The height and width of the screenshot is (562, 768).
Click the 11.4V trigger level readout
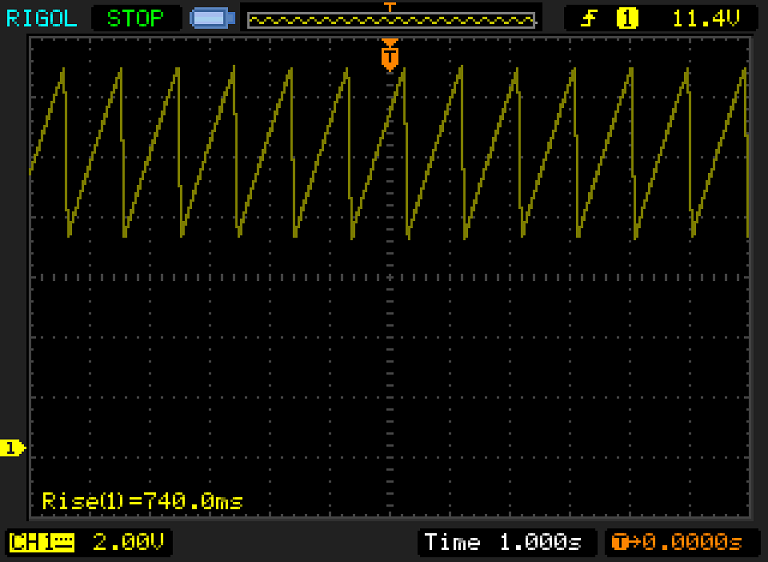pyautogui.click(x=706, y=19)
